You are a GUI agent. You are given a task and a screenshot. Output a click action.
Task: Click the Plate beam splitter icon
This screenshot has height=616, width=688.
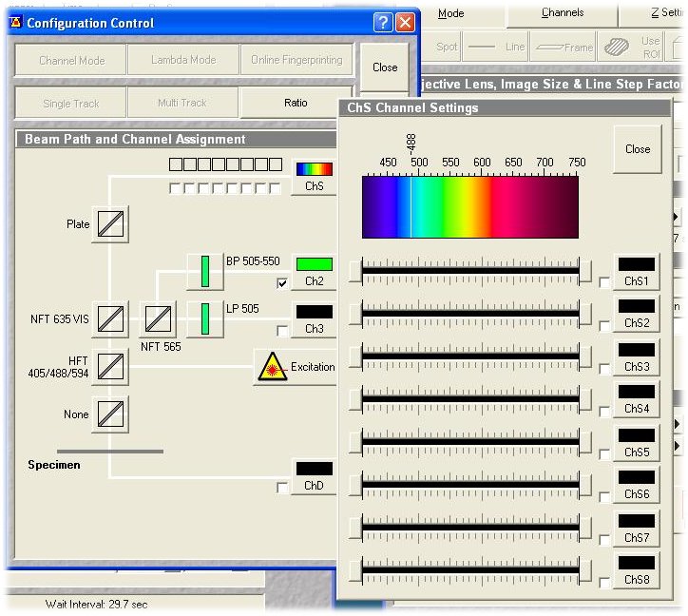[110, 225]
